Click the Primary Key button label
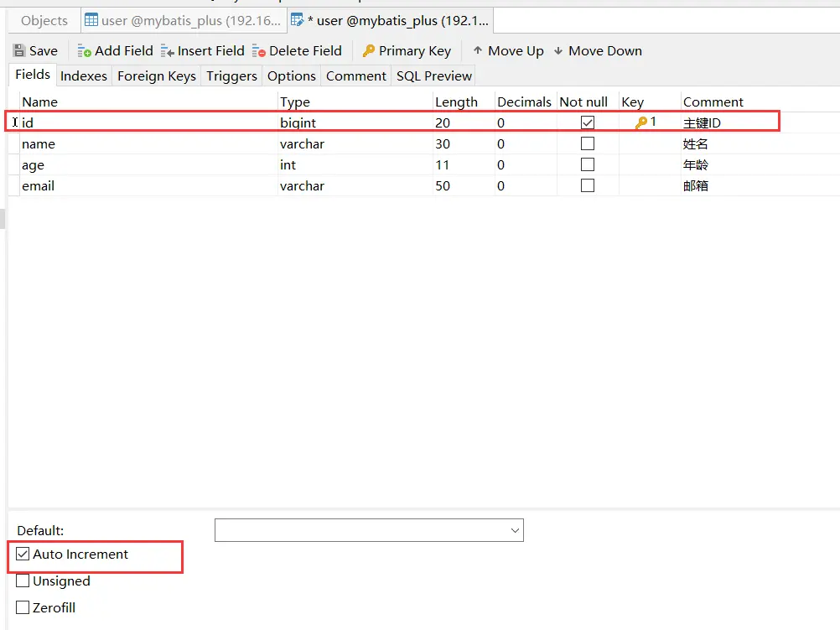Image resolution: width=840 pixels, height=630 pixels. pyautogui.click(x=415, y=51)
